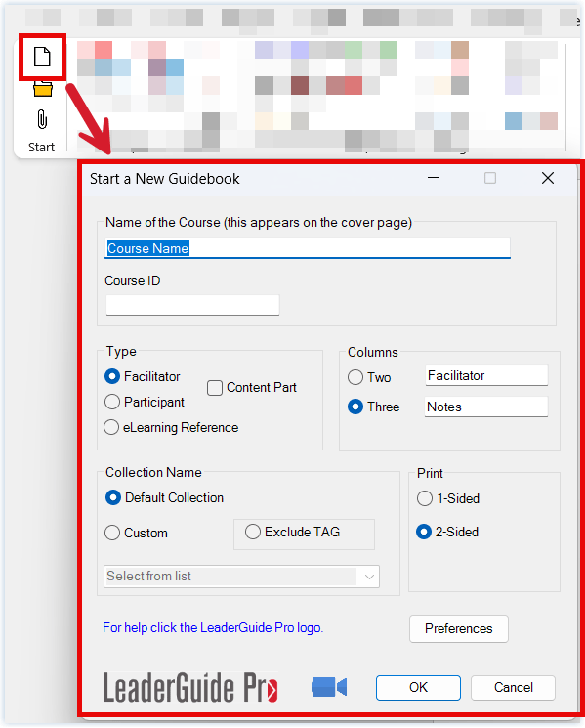
Task: Edit the Notes column name field
Action: [486, 407]
